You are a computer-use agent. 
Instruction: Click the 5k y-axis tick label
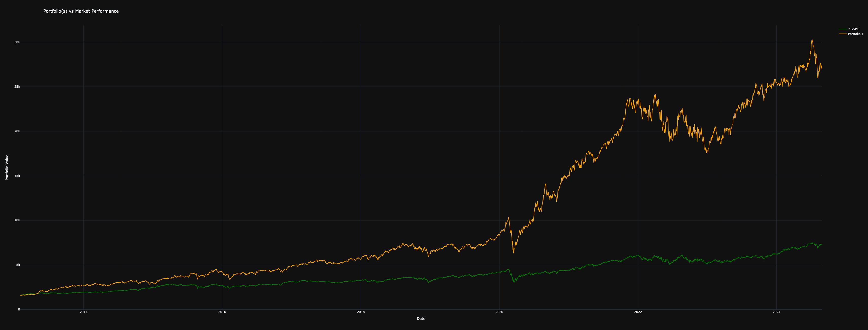click(x=18, y=265)
